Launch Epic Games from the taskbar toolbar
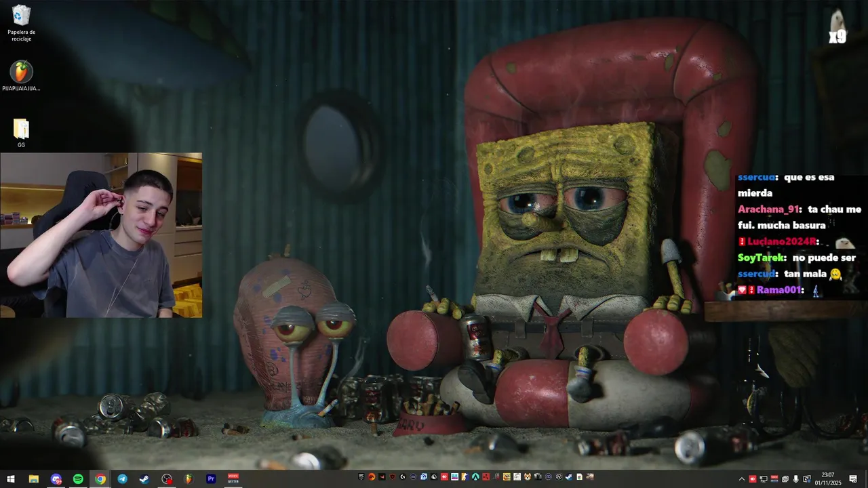This screenshot has width=868, height=488. tap(361, 477)
